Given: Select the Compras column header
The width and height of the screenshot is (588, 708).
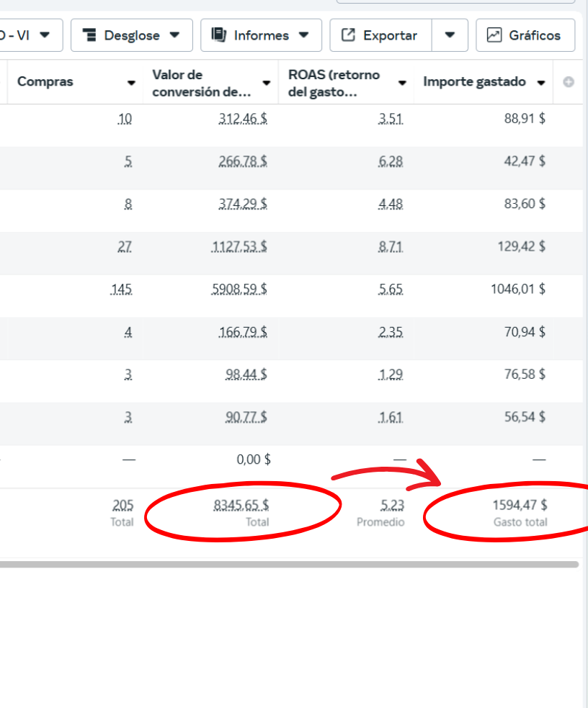Looking at the screenshot, I should [x=45, y=81].
